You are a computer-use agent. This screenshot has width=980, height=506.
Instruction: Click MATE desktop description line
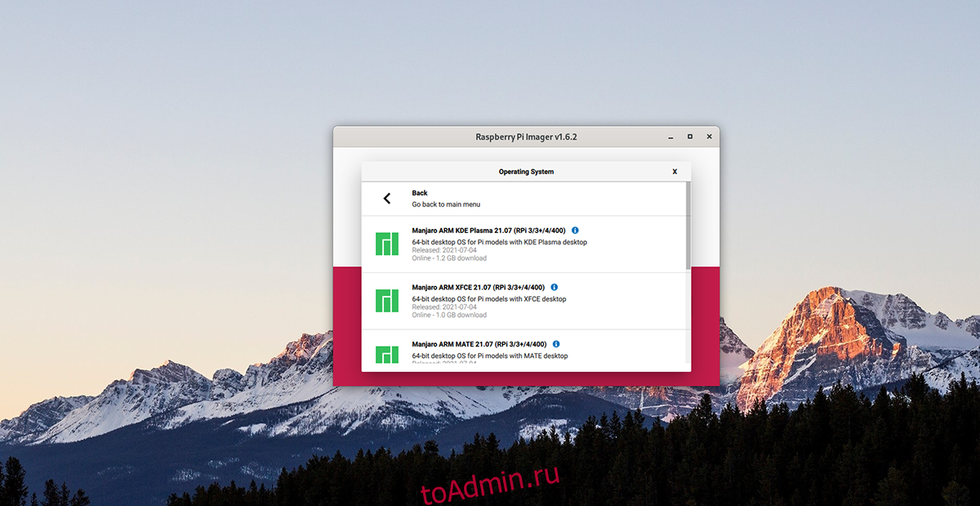tap(490, 356)
